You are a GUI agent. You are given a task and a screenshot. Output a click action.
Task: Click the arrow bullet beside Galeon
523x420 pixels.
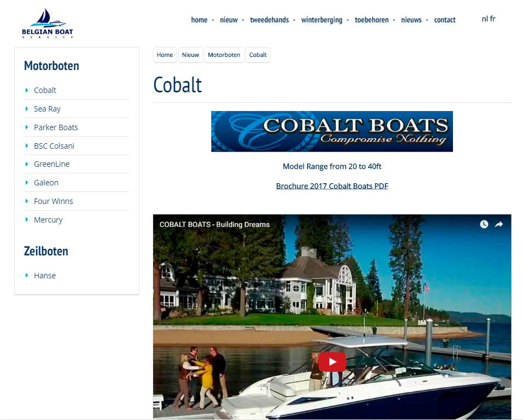coord(27,182)
